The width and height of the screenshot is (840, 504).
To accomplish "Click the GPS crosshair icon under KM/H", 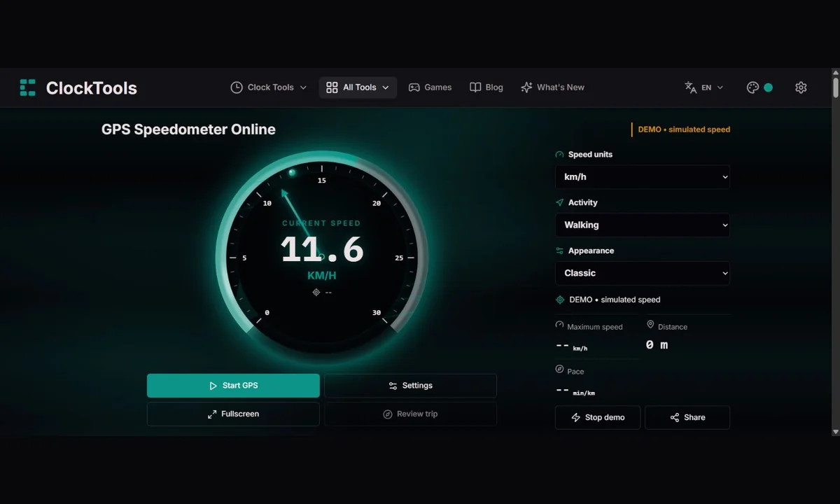I will pyautogui.click(x=316, y=292).
